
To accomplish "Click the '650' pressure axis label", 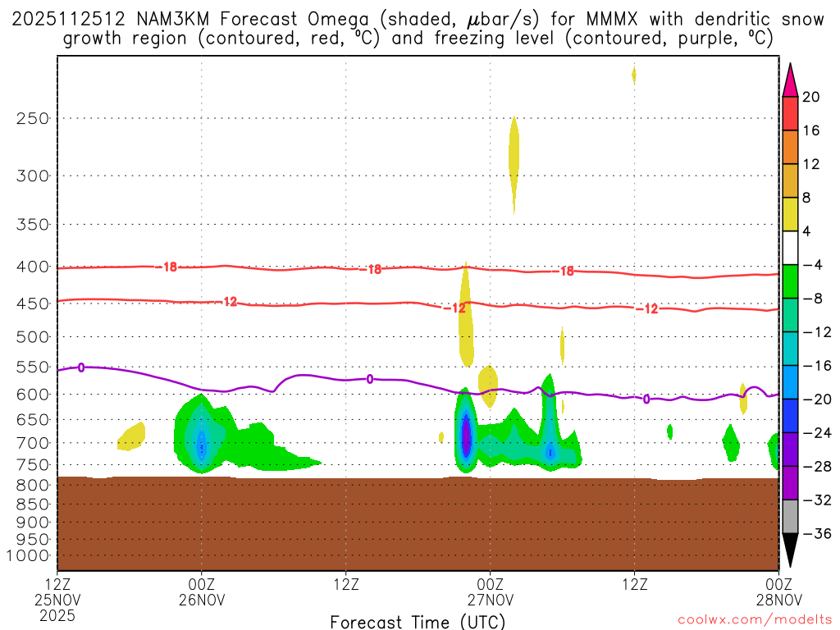I will coord(33,419).
